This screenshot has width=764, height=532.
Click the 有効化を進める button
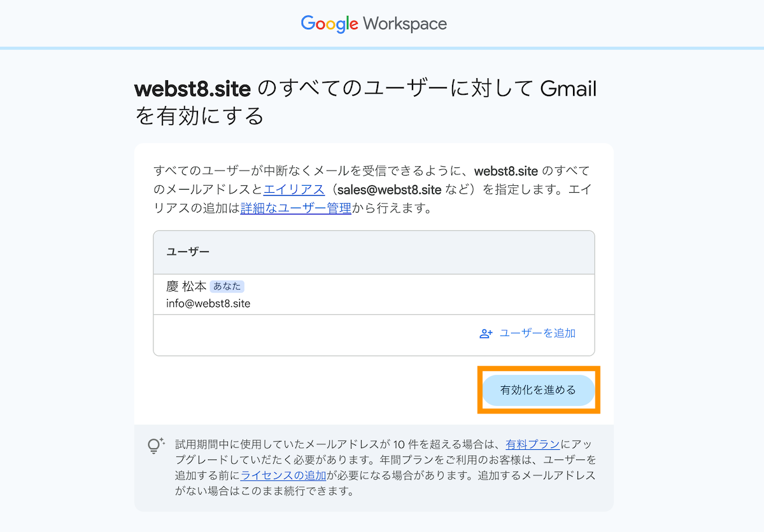[538, 390]
